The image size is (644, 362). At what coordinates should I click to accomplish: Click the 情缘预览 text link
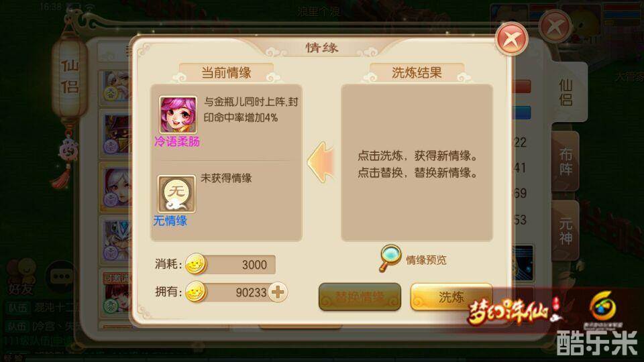(426, 260)
